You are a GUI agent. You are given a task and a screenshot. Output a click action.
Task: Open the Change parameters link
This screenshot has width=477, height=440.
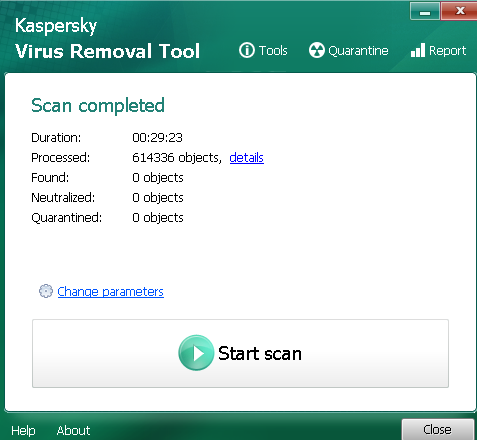(110, 292)
